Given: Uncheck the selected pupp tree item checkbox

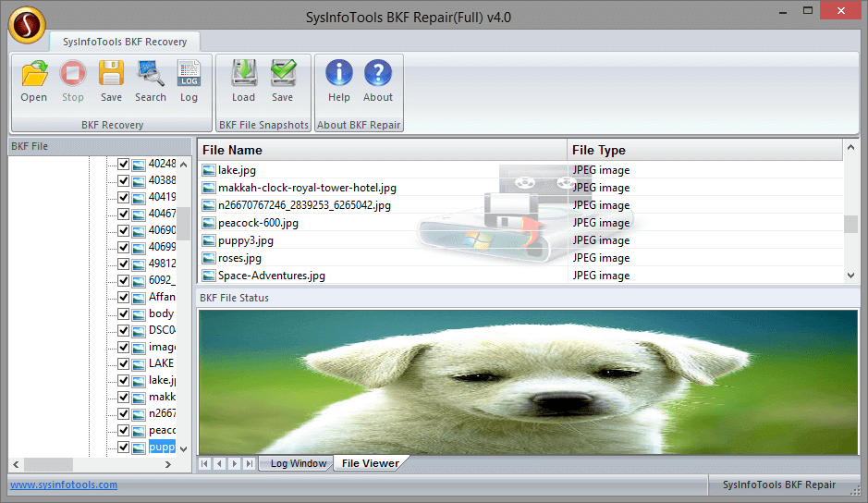Looking at the screenshot, I should 124,447.
